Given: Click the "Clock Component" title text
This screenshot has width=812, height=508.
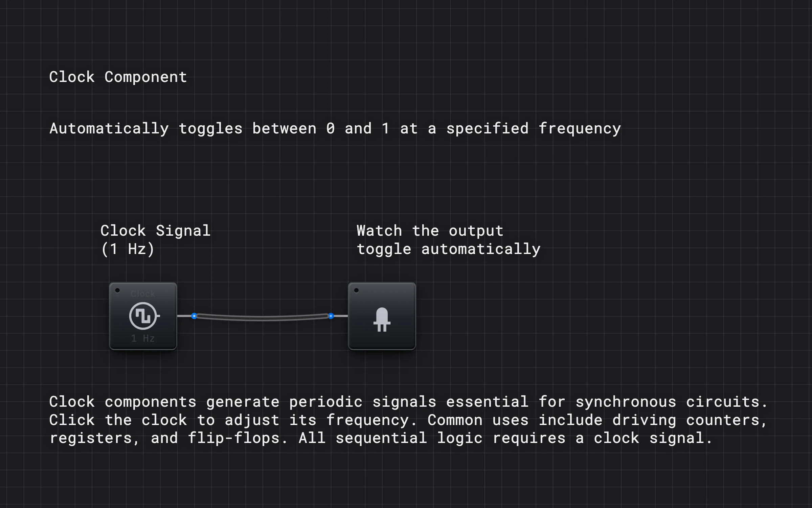Looking at the screenshot, I should click(x=118, y=77).
